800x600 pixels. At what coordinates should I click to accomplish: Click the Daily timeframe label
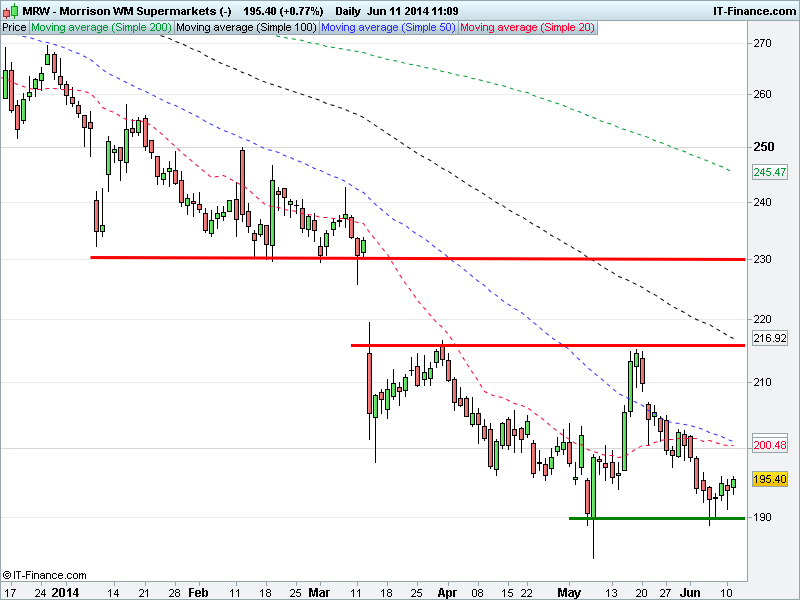349,10
